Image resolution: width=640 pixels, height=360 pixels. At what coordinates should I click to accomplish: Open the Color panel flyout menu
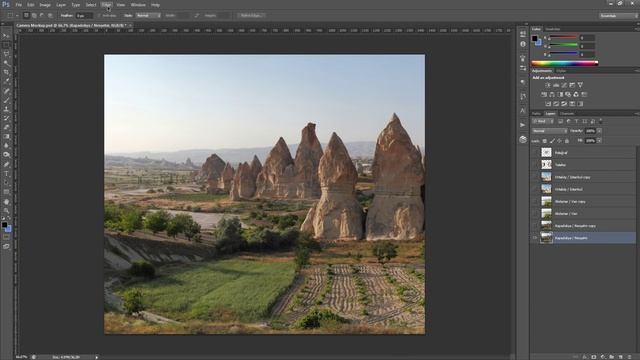coord(637,29)
